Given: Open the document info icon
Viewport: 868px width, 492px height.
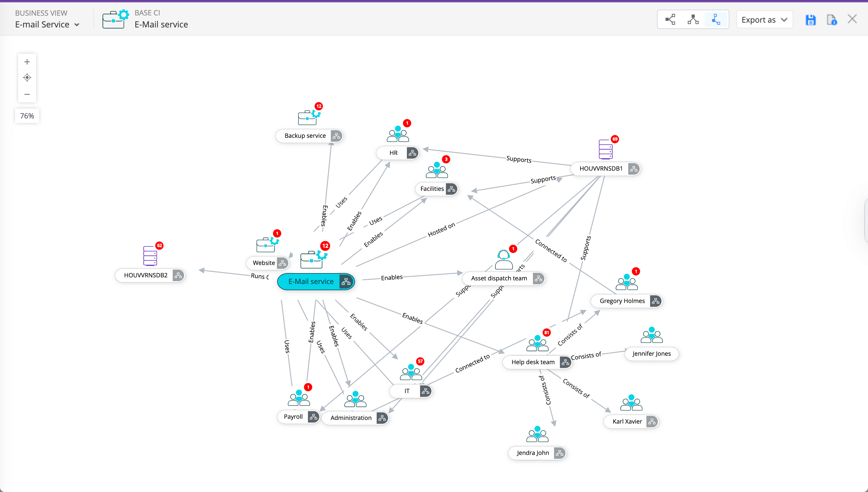Looking at the screenshot, I should [831, 20].
